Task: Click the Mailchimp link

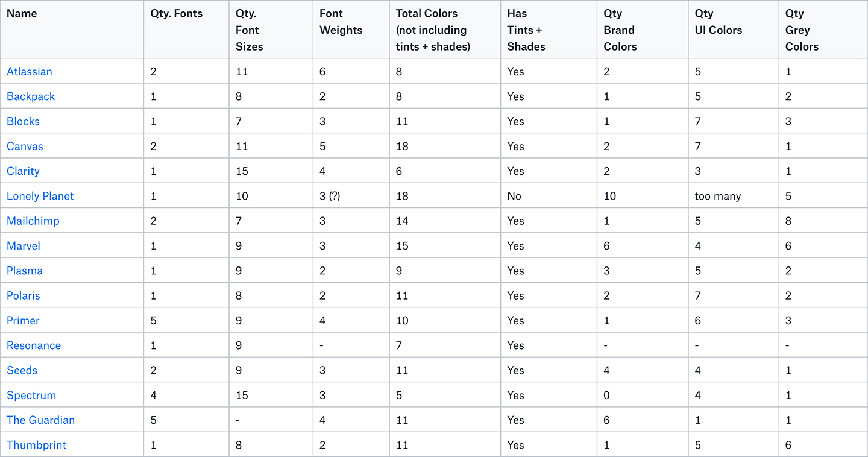Action: click(x=33, y=221)
